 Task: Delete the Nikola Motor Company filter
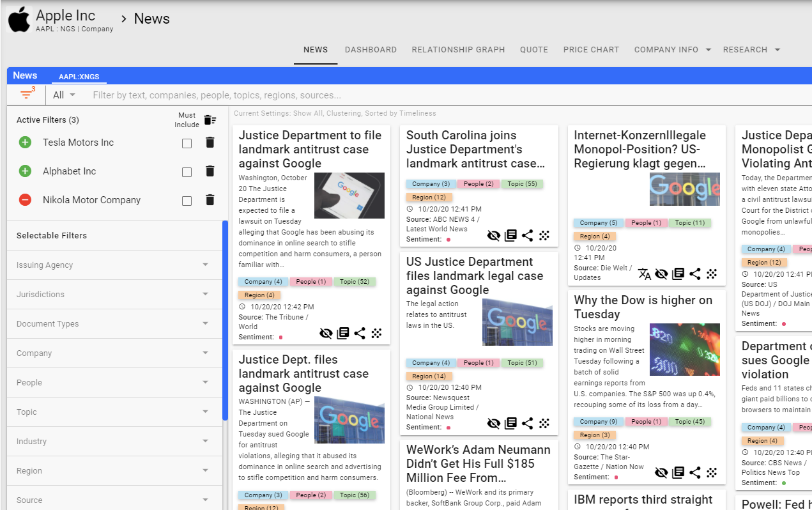click(210, 200)
